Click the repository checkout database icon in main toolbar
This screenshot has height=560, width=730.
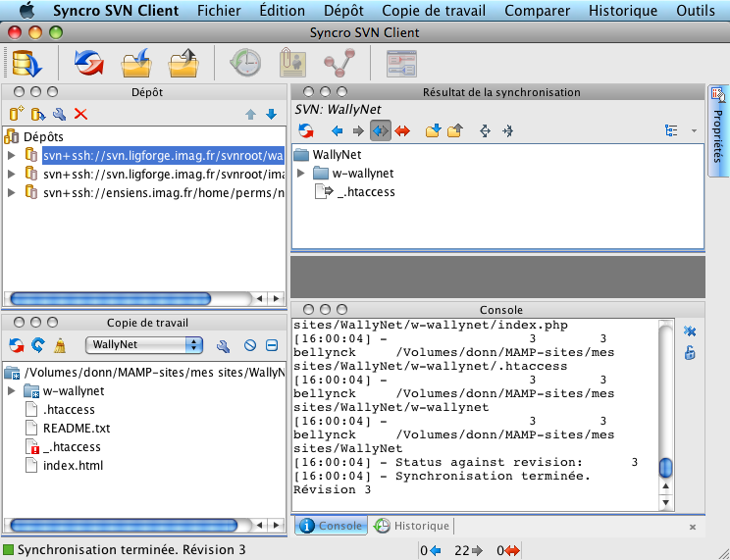tap(26, 63)
